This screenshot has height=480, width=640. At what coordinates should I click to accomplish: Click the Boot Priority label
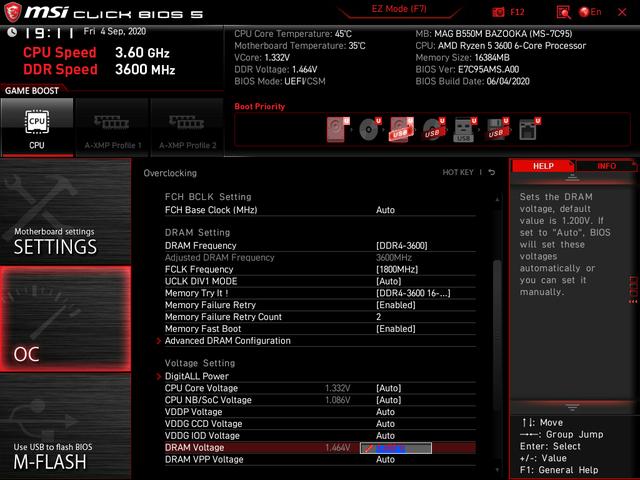tap(260, 107)
